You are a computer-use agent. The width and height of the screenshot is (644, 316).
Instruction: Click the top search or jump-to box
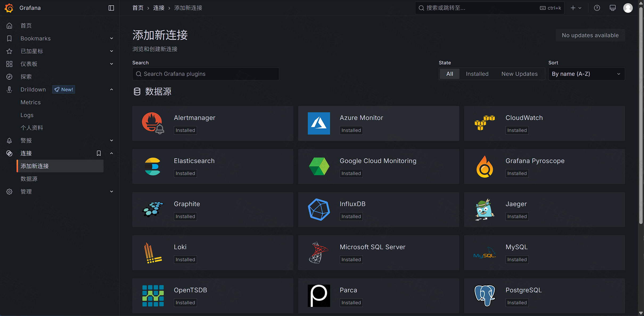[490, 8]
